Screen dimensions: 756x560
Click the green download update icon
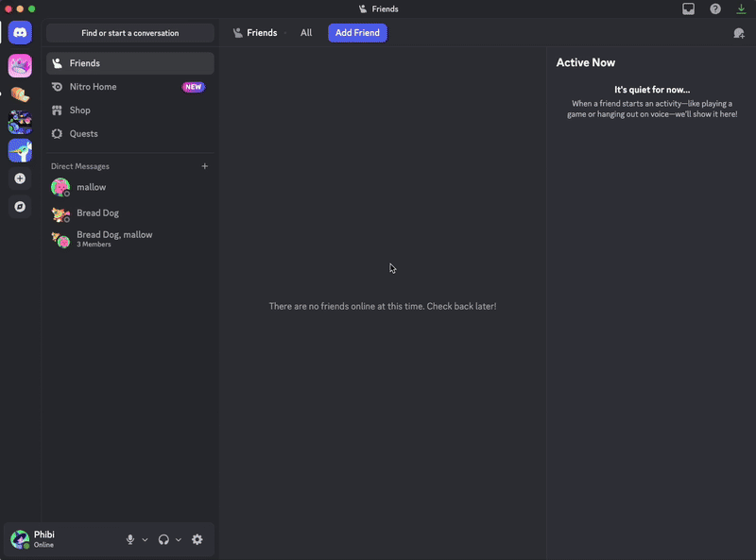tap(741, 8)
